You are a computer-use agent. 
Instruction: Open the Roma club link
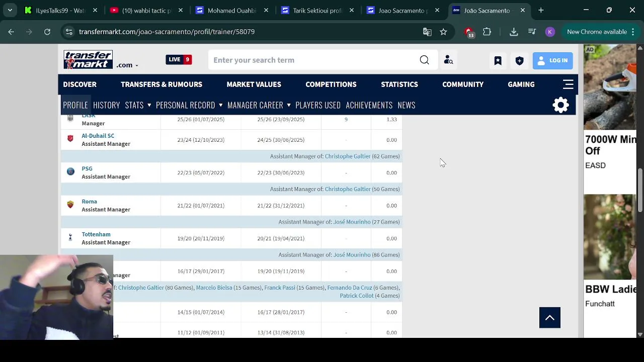click(x=90, y=202)
